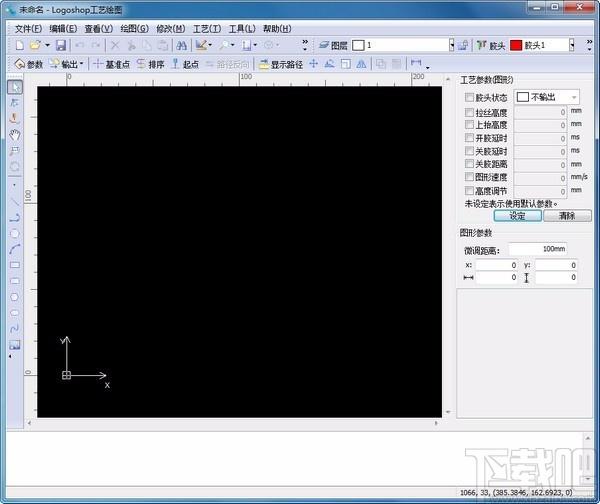Click the 设定 button
The image size is (600, 504).
point(517,215)
